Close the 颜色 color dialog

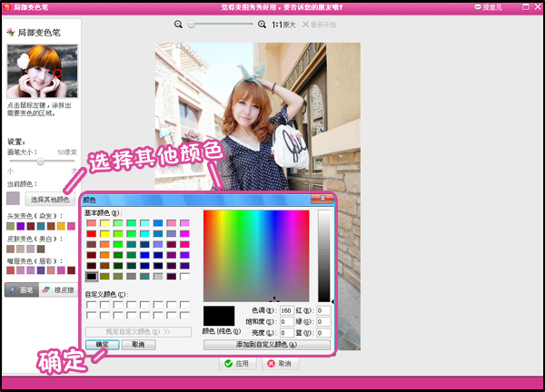tap(322, 198)
